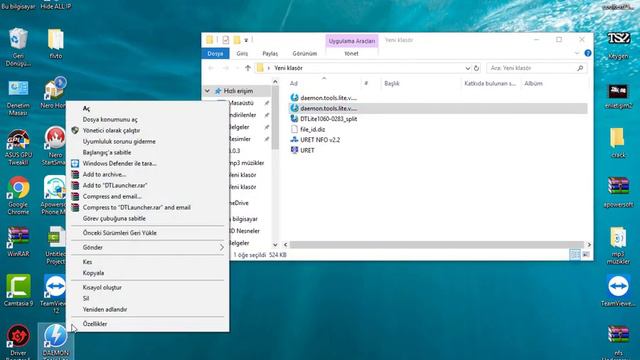This screenshot has height=360, width=640.
Task: Click the search magnifier in Explorer
Action: pyautogui.click(x=580, y=68)
